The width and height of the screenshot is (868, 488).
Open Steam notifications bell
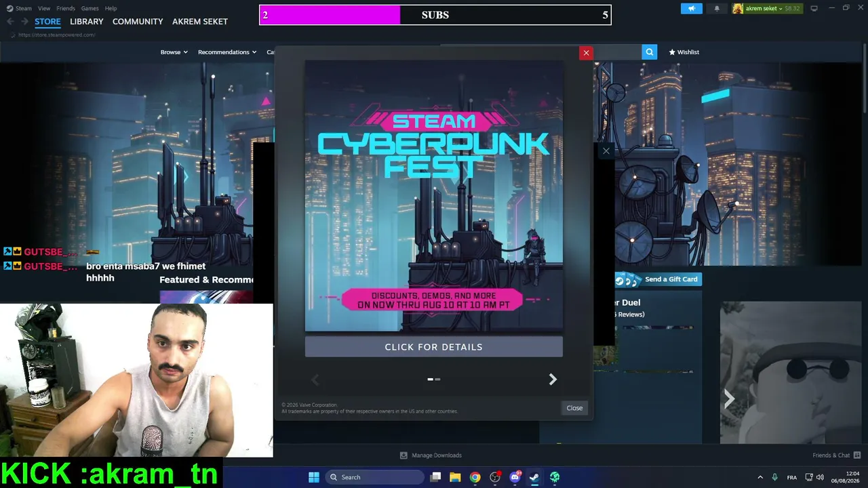coord(717,8)
